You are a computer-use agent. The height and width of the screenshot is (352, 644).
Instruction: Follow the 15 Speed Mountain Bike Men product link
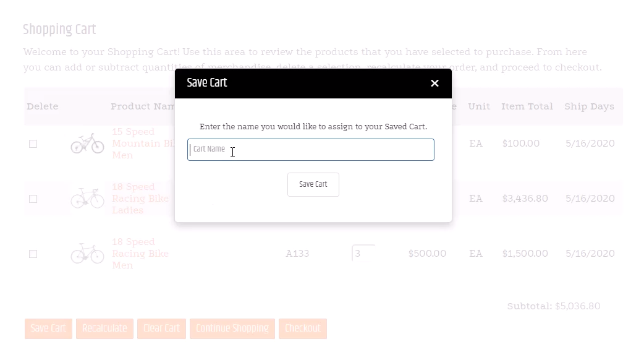(x=143, y=144)
